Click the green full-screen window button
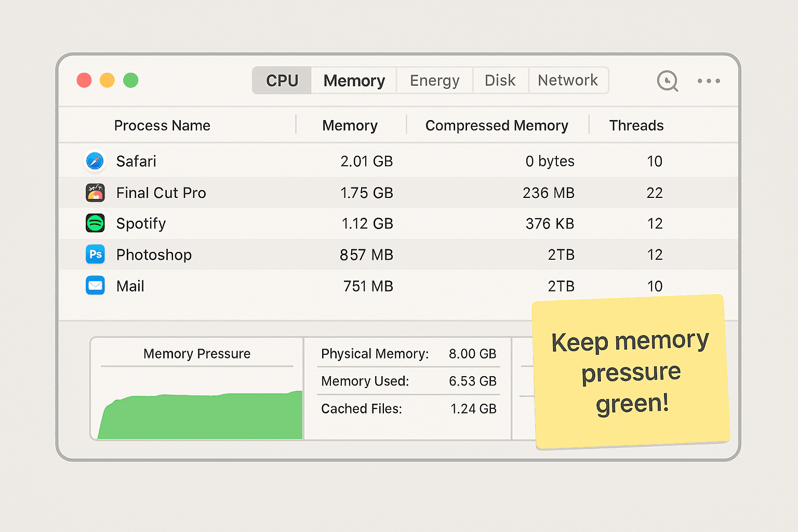Image resolution: width=798 pixels, height=532 pixels. 130,81
